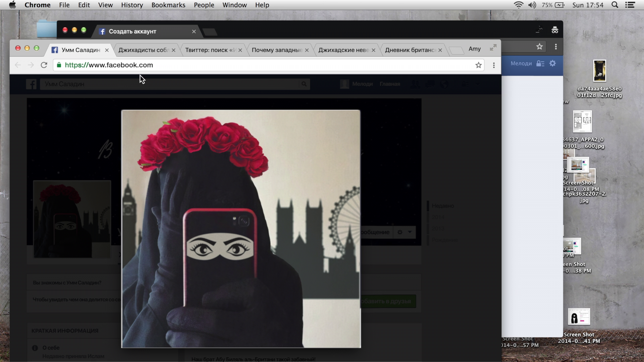The image size is (644, 362).
Task: Bookmark the page with the front window star
Action: click(x=479, y=65)
